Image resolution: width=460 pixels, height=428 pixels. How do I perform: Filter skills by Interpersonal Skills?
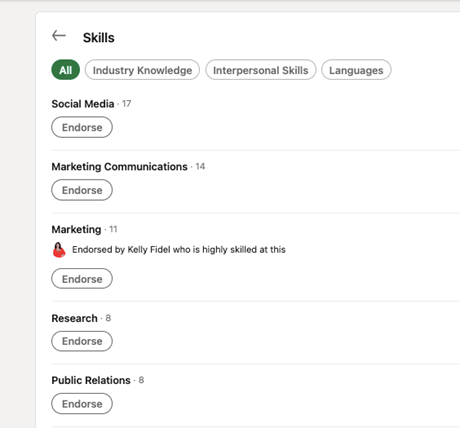pos(261,70)
